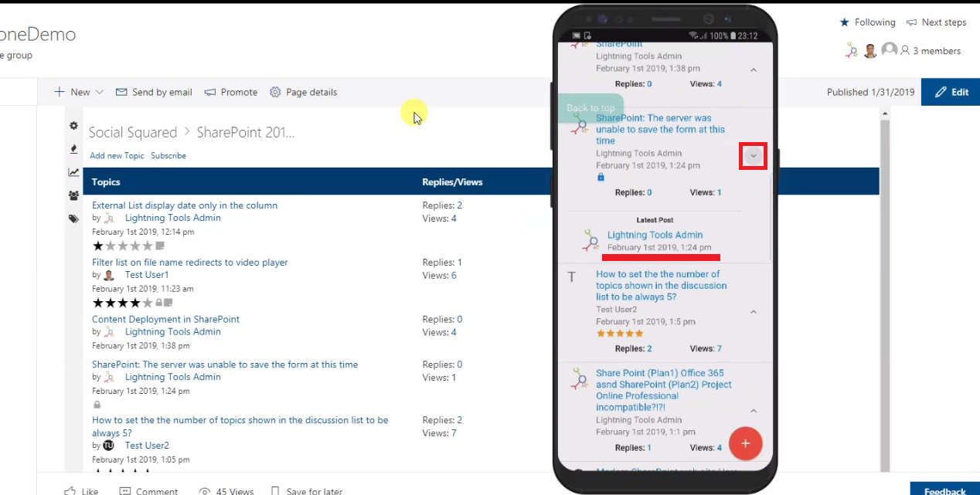Click the desktop page vertical scrollbar
980x495 pixels.
click(885, 293)
